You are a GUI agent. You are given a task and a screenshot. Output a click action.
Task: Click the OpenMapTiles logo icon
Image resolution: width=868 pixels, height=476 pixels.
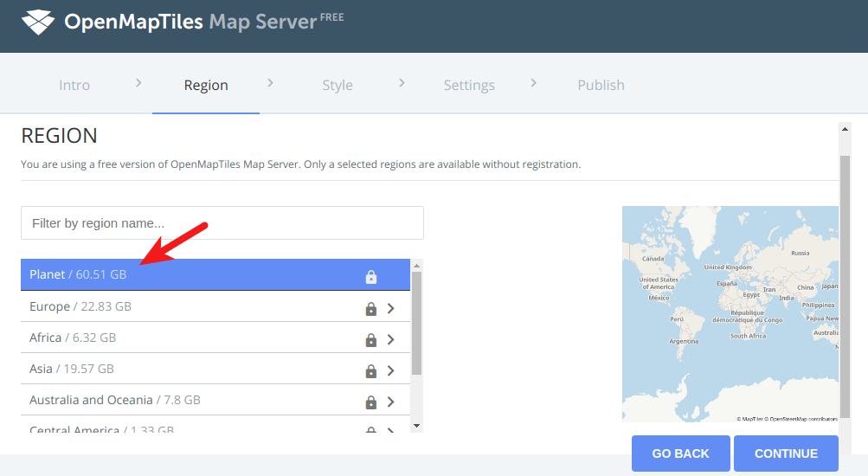[38, 23]
